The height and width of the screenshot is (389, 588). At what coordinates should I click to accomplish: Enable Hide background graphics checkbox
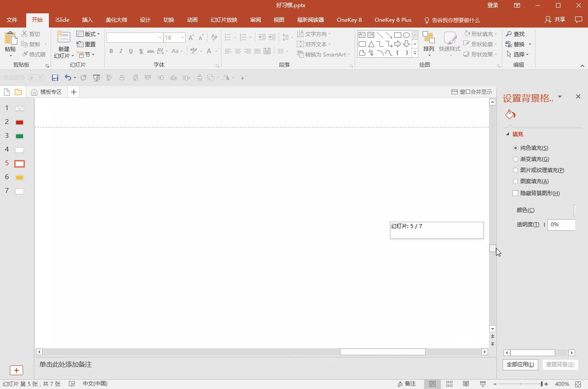[516, 193]
